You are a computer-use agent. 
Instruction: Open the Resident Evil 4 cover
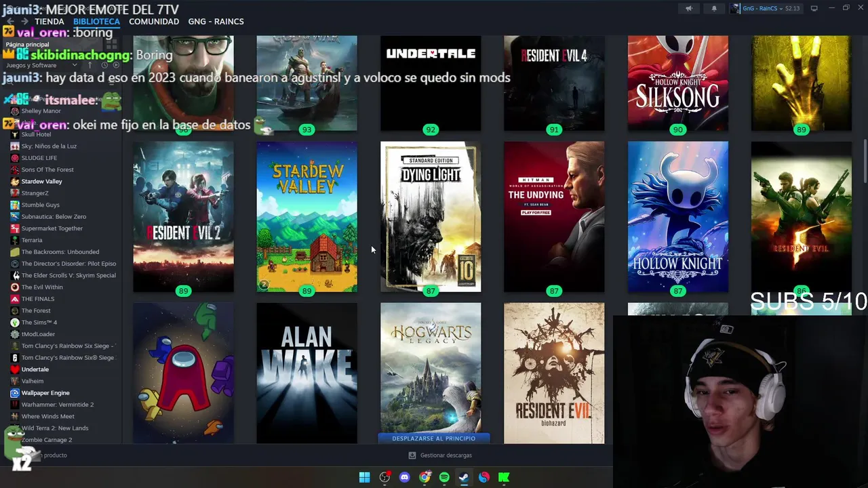(554, 83)
